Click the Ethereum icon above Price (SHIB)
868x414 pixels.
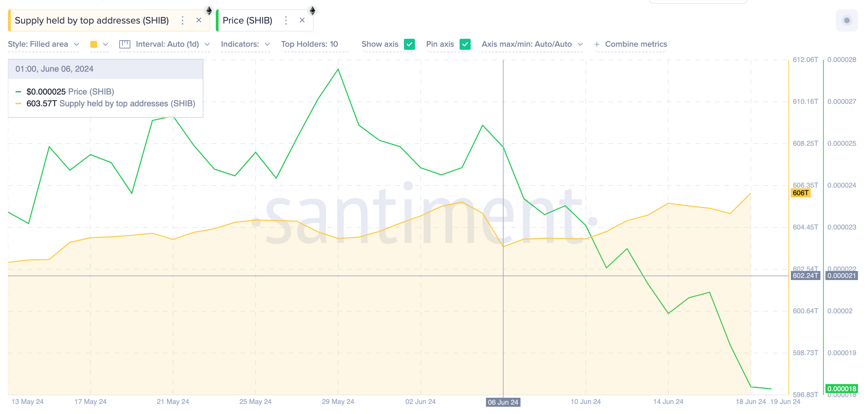coord(312,10)
